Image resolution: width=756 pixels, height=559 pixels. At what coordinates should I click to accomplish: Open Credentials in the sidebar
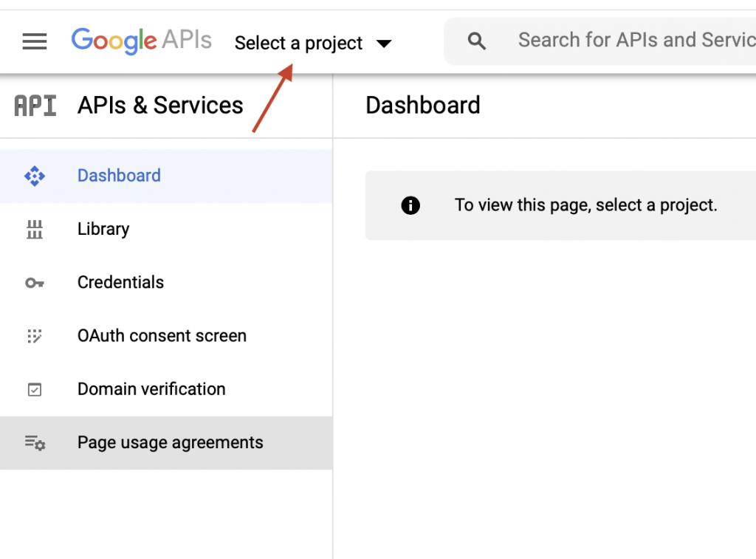166,283
